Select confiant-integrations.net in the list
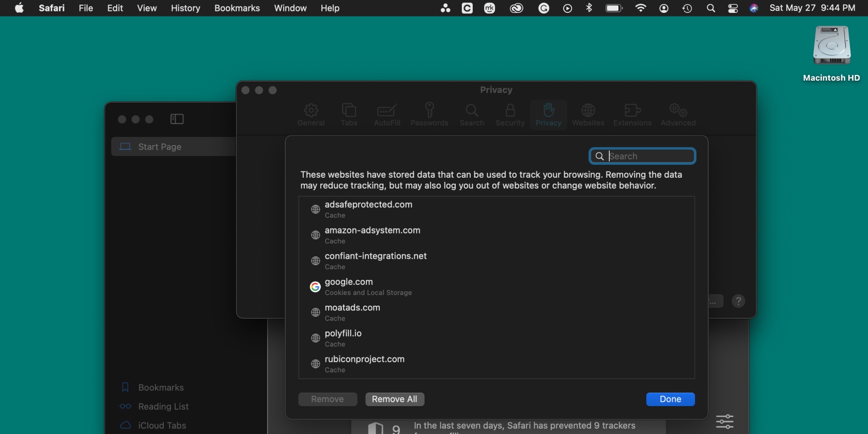868x434 pixels. coord(497,261)
